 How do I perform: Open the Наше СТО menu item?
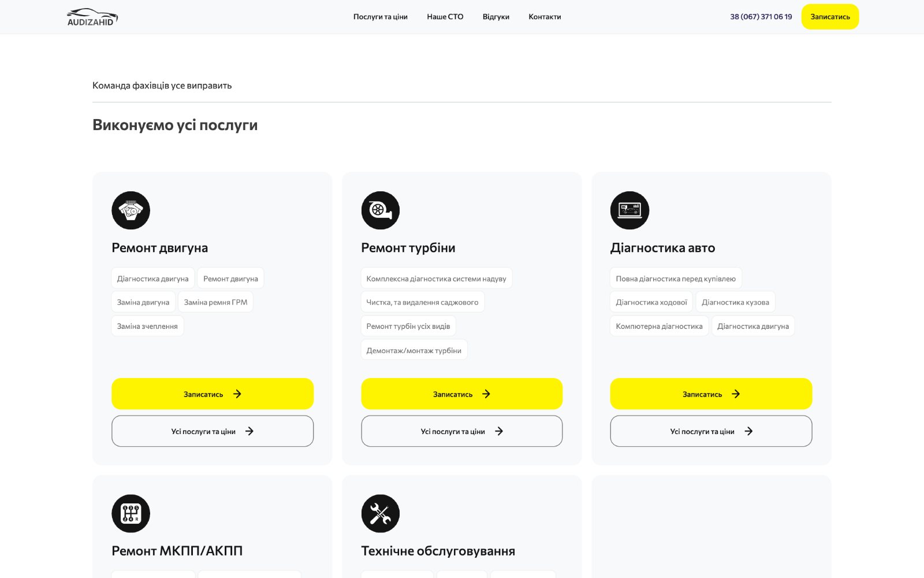click(445, 17)
